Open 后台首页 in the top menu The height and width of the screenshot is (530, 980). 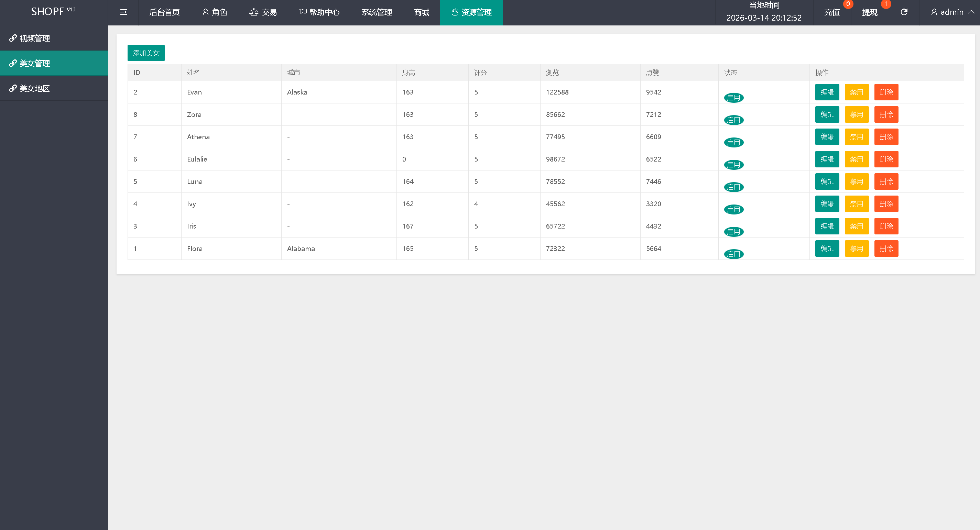(x=164, y=13)
